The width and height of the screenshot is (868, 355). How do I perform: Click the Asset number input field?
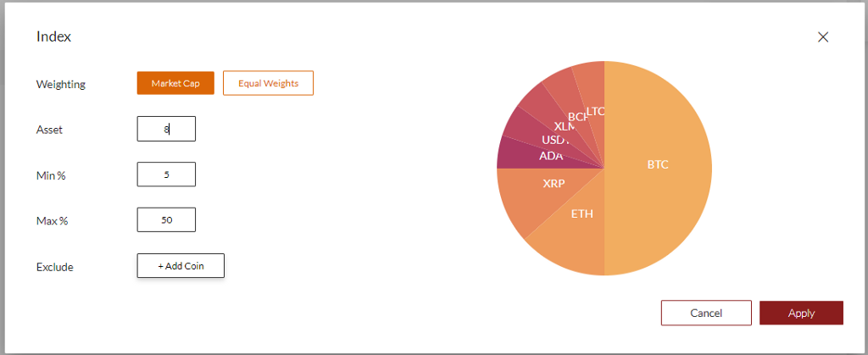(x=166, y=129)
